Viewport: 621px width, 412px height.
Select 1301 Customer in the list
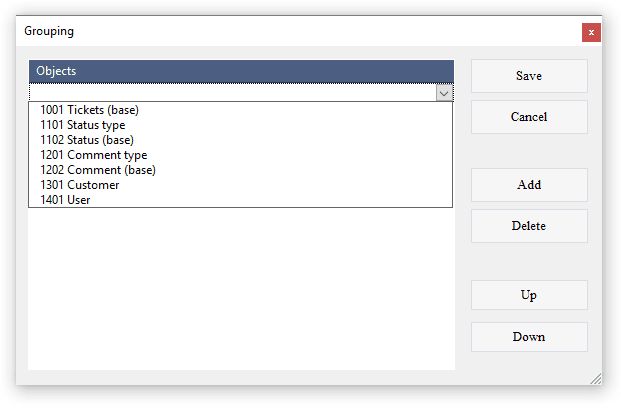(x=80, y=185)
